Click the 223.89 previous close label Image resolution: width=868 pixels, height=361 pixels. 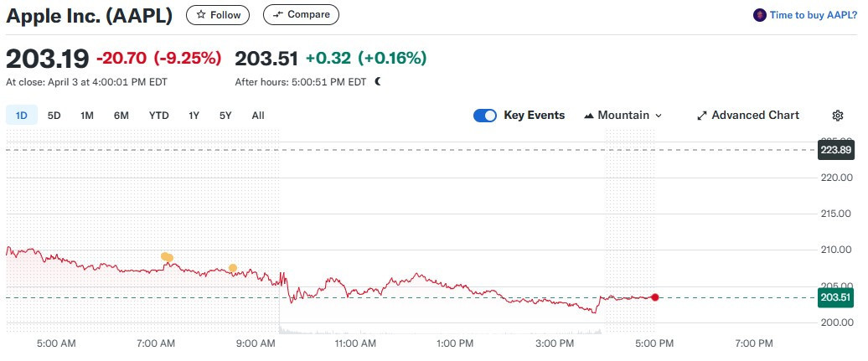[x=835, y=150]
